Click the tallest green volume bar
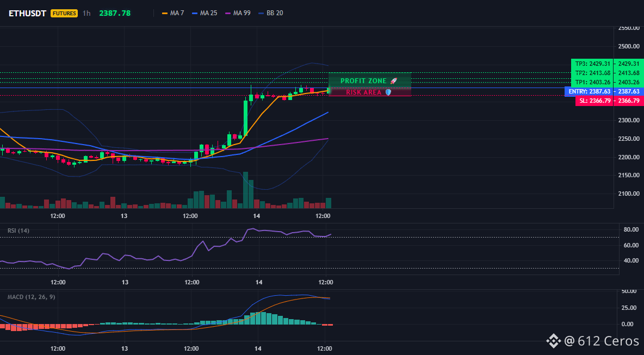This screenshot has width=644, height=355. pos(246,190)
